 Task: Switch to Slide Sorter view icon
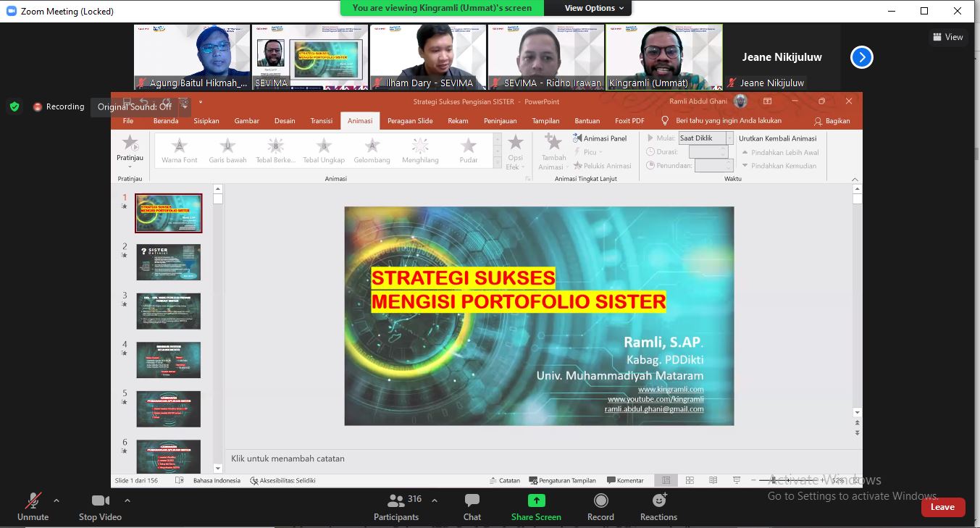pyautogui.click(x=690, y=480)
